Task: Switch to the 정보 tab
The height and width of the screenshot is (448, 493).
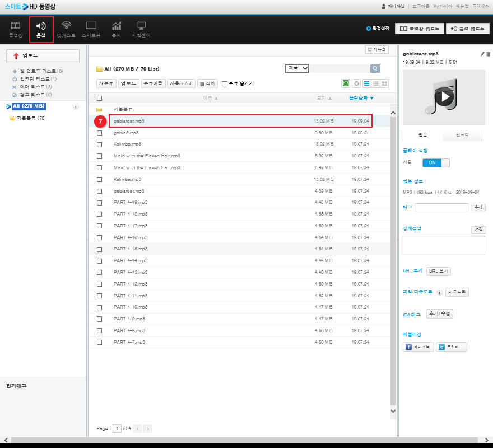Action: [x=422, y=135]
